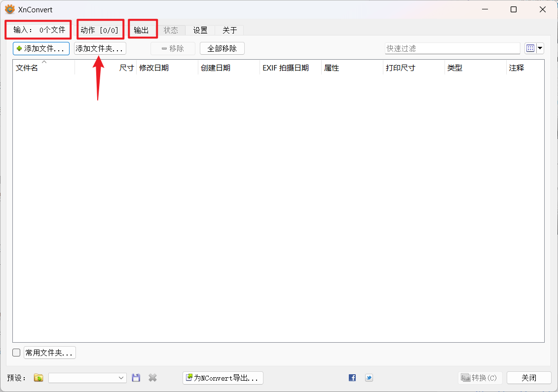Click the 添加文件夹... button
This screenshot has height=392, width=558.
click(x=100, y=48)
